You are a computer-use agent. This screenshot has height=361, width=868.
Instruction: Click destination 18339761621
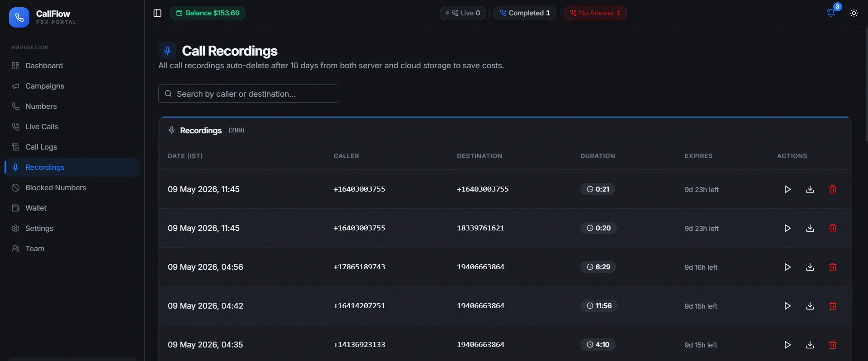[x=480, y=228]
